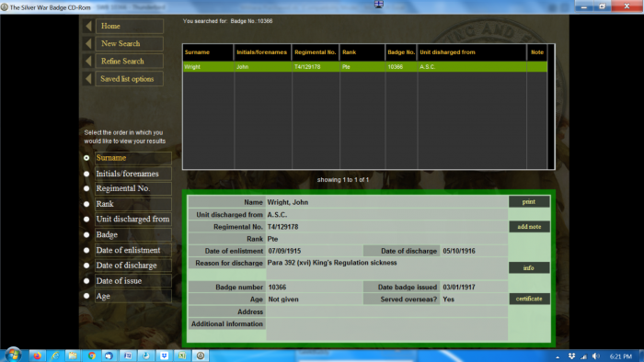Image resolution: width=644 pixels, height=362 pixels.
Task: Click the arrow icon beside Refine Search
Action: click(88, 62)
